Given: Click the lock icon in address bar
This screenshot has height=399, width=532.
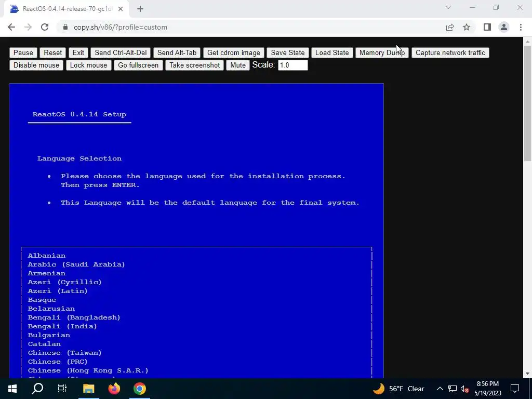Looking at the screenshot, I should tap(65, 27).
